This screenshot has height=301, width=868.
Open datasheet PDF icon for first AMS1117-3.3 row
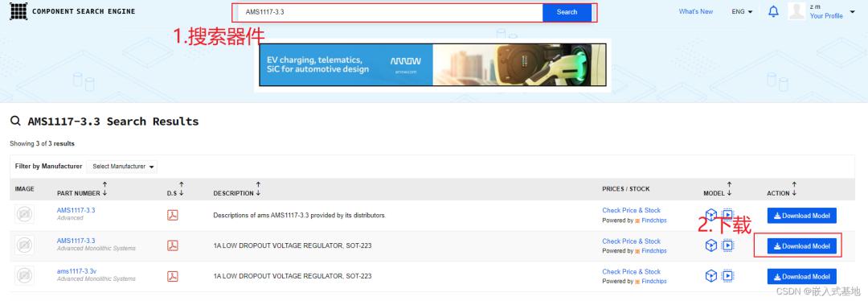tap(173, 215)
